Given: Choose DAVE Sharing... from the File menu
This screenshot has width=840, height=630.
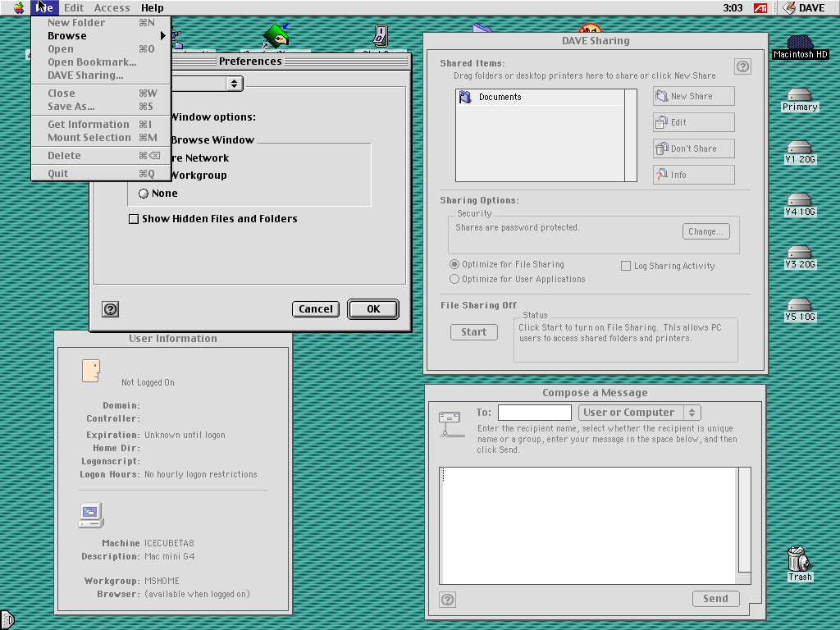Looking at the screenshot, I should tap(101, 75).
